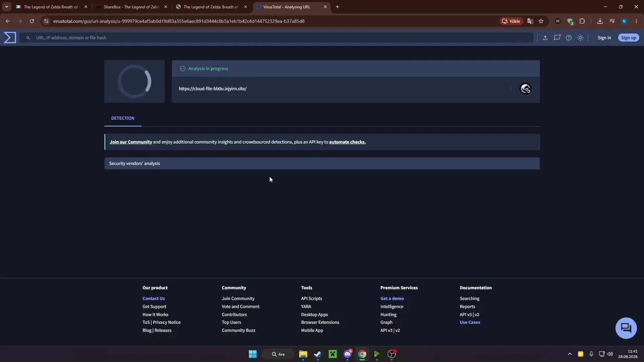Open Get Support footer link

click(x=154, y=307)
